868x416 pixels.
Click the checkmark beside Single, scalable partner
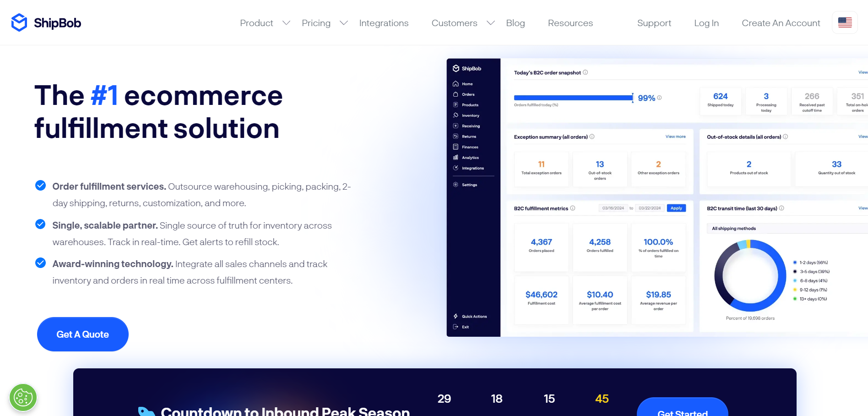(x=40, y=224)
